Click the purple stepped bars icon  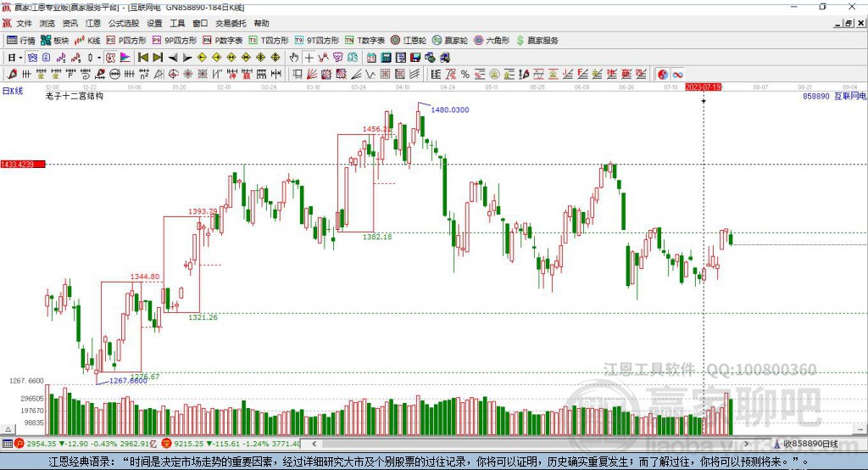(x=61, y=58)
